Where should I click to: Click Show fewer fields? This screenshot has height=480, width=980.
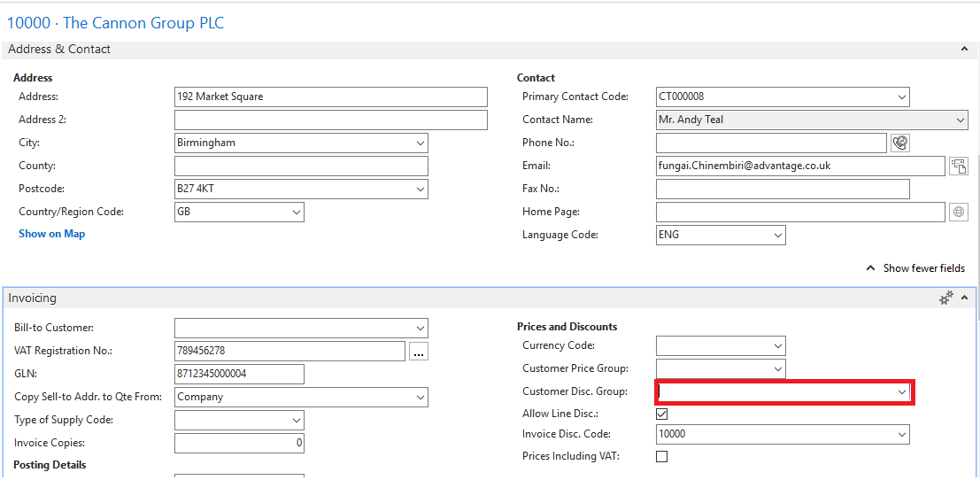coord(915,268)
